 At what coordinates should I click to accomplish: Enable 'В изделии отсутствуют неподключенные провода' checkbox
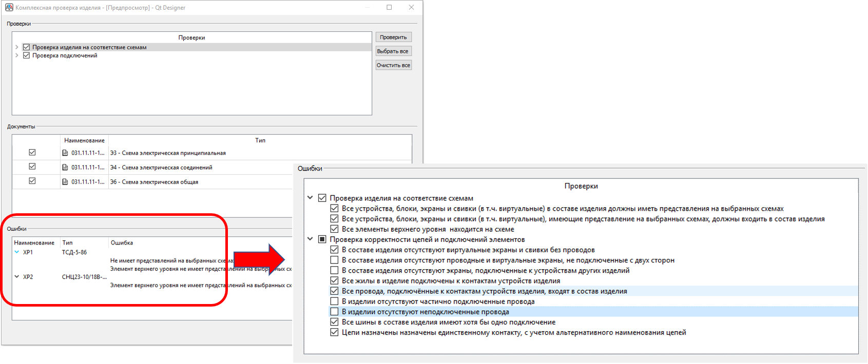(334, 312)
